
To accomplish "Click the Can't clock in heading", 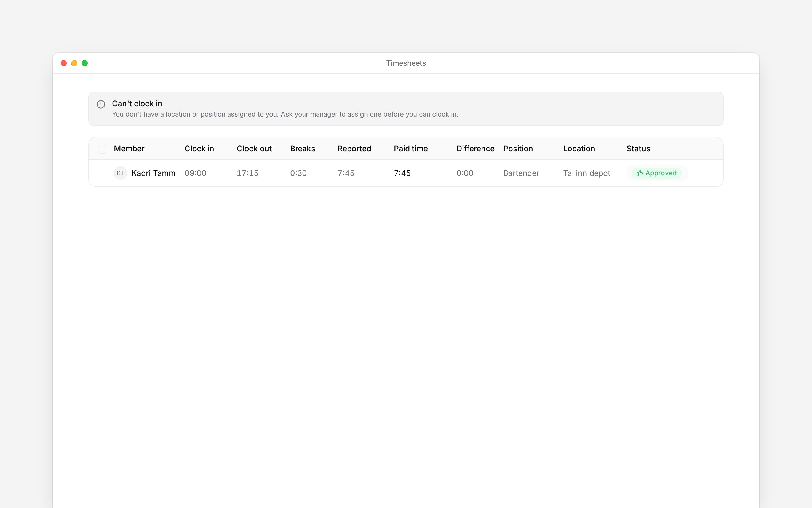I will pyautogui.click(x=137, y=104).
